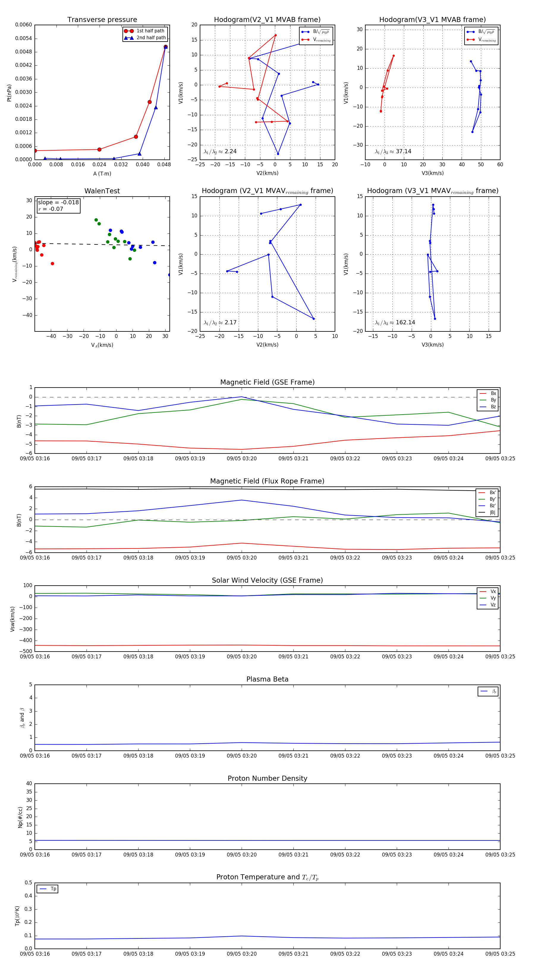Select the eigenvalue ratio text '≈ 2.17'
The width and height of the screenshot is (535, 980).
pyautogui.click(x=227, y=323)
